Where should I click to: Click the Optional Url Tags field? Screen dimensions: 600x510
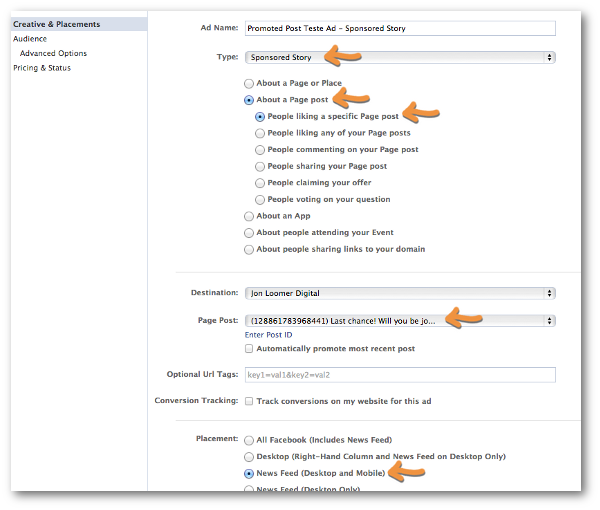[x=400, y=375]
